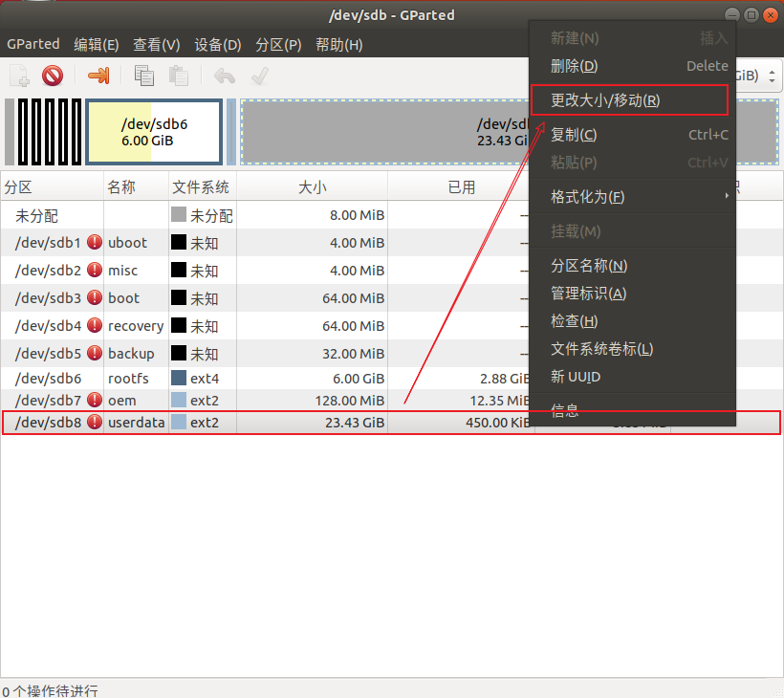Click the red delete partition icon

(53, 76)
